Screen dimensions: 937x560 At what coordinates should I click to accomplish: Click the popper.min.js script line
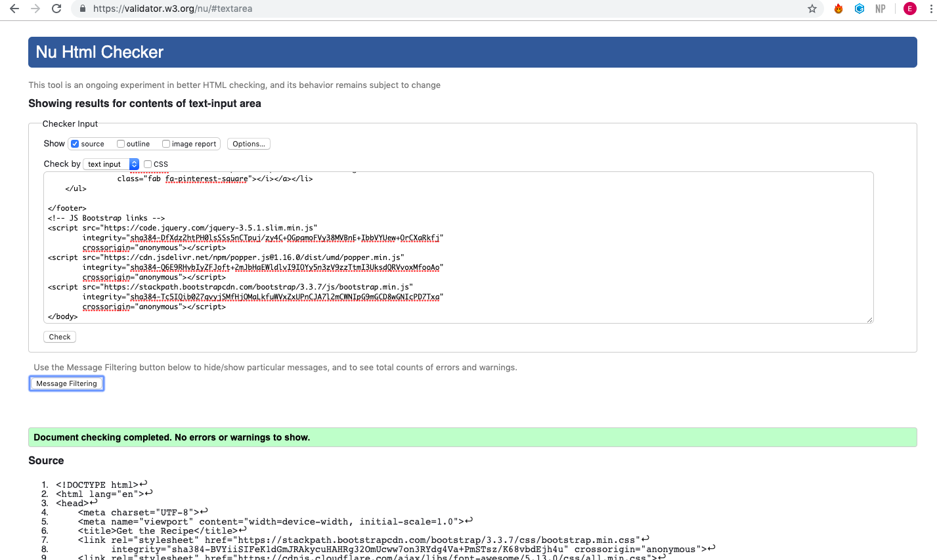pyautogui.click(x=226, y=257)
